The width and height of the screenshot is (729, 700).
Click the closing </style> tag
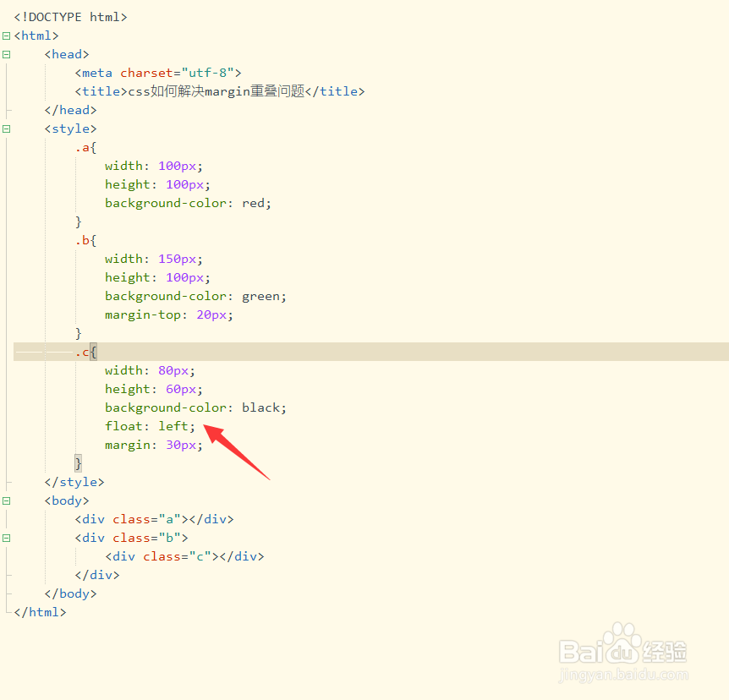coord(74,482)
